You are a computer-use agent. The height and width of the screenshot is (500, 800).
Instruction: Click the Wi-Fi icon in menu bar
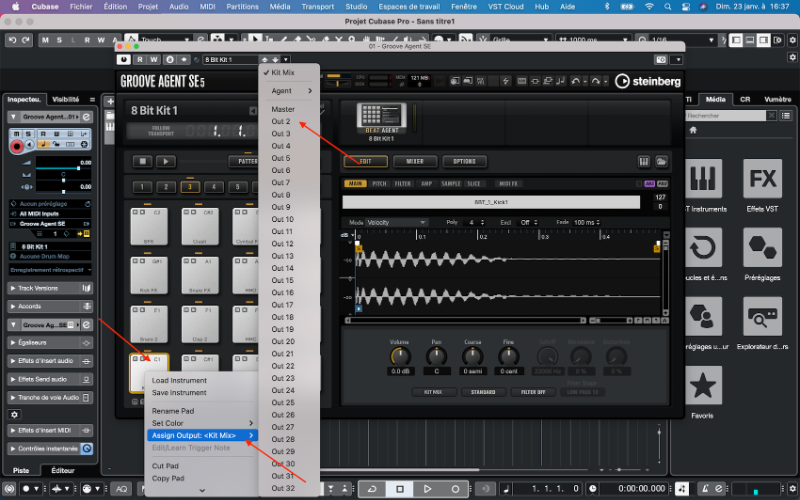(649, 7)
